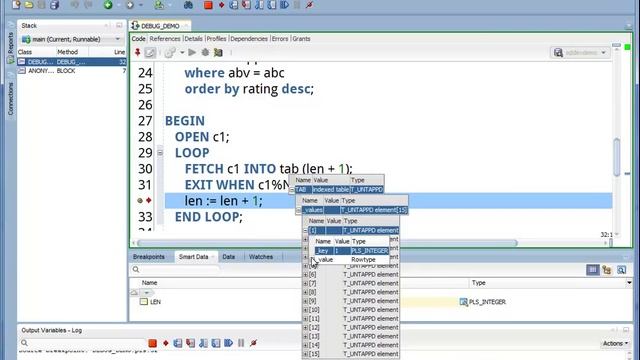Click Pause icon in Log panel toolbar
Screen dimensions: 640x360
241,343
